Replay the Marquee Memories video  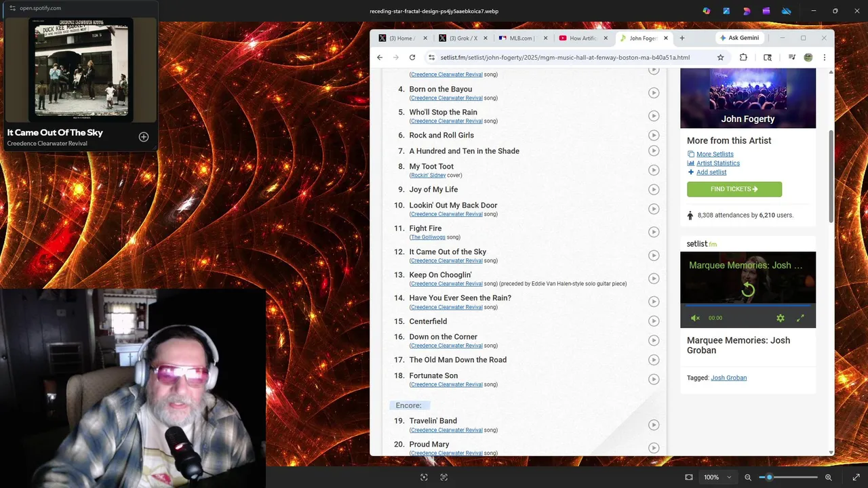point(748,290)
